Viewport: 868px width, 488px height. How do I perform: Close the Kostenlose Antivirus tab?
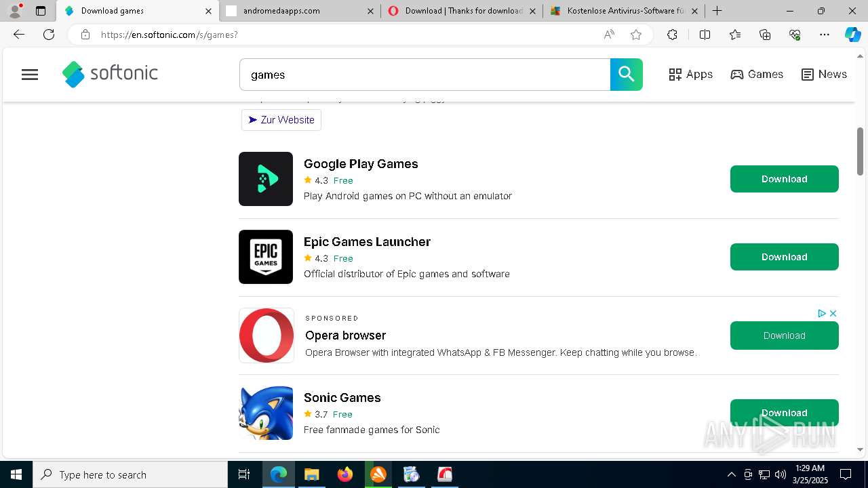point(694,11)
